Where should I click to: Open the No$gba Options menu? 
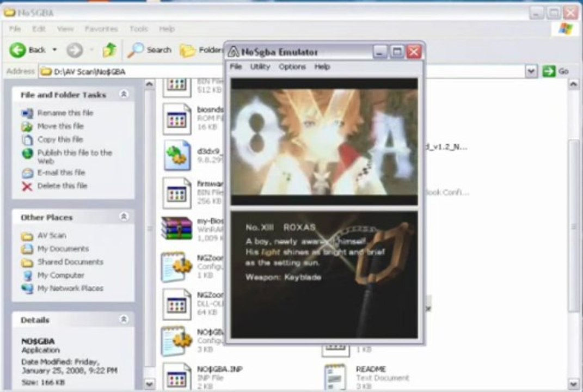[x=292, y=66]
